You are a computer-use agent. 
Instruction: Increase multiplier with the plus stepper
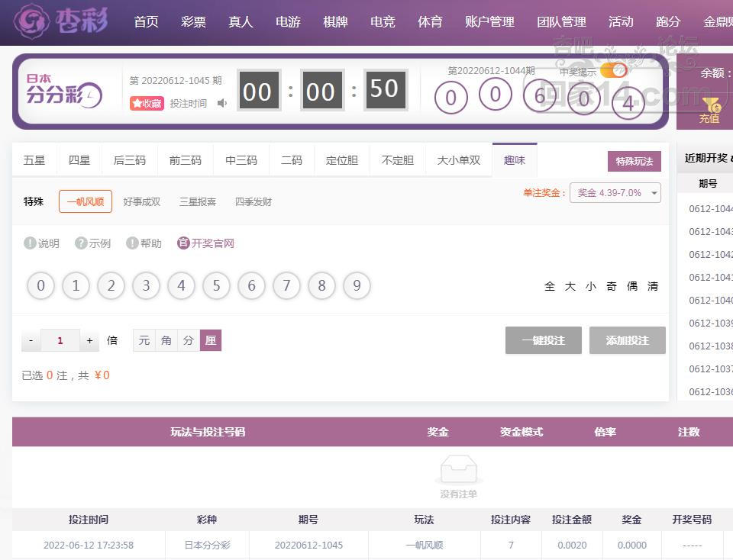pyautogui.click(x=89, y=340)
